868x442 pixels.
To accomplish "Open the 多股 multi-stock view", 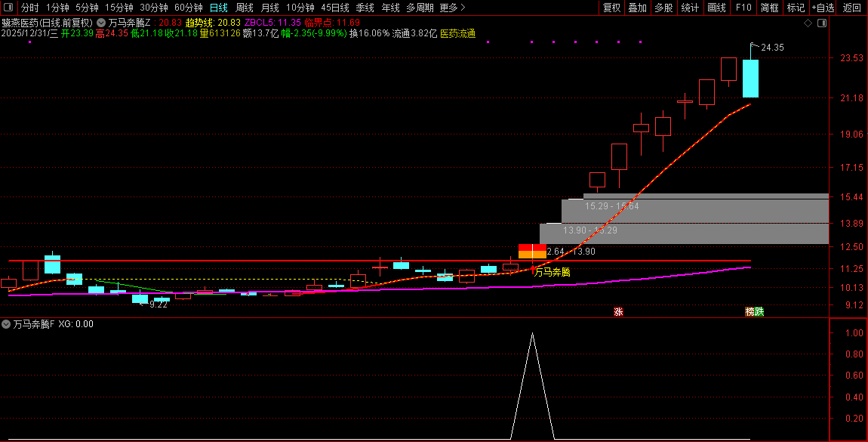I will [x=663, y=8].
